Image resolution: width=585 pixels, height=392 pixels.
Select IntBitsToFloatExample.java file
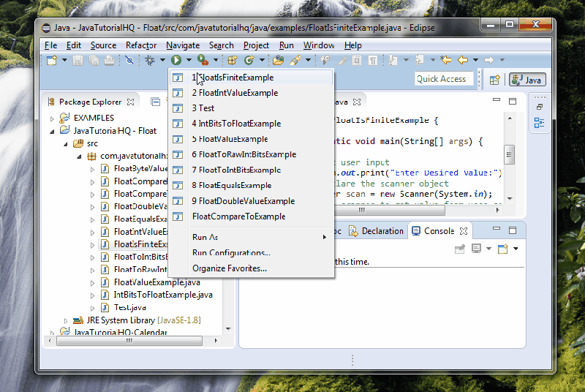point(163,295)
